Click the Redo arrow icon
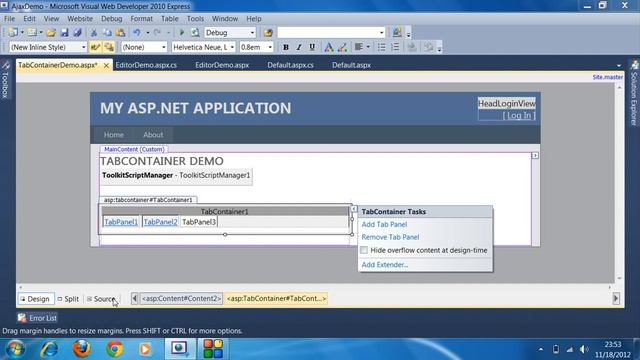Viewport: 640px width, 360px height. click(158, 33)
